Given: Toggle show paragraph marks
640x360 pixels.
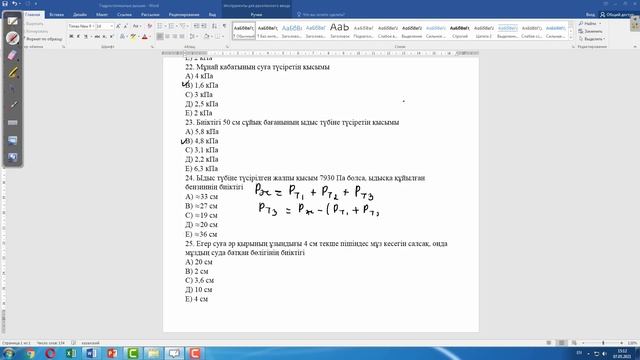Looking at the screenshot, I should 224,26.
